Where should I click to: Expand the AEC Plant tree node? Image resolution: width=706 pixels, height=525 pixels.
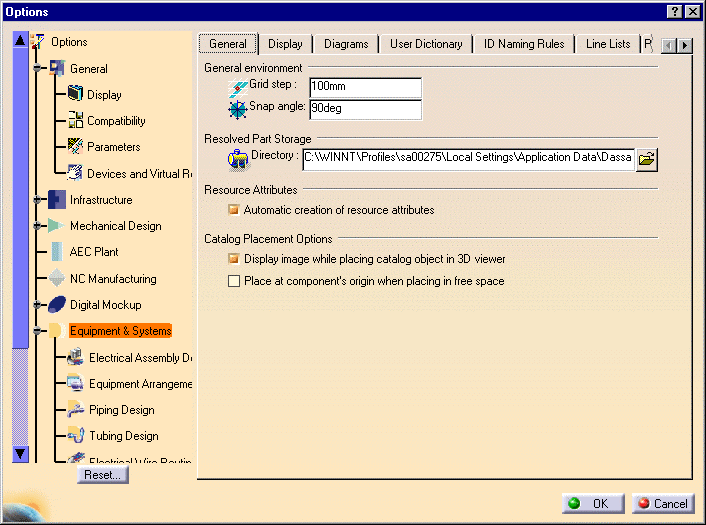(38, 252)
